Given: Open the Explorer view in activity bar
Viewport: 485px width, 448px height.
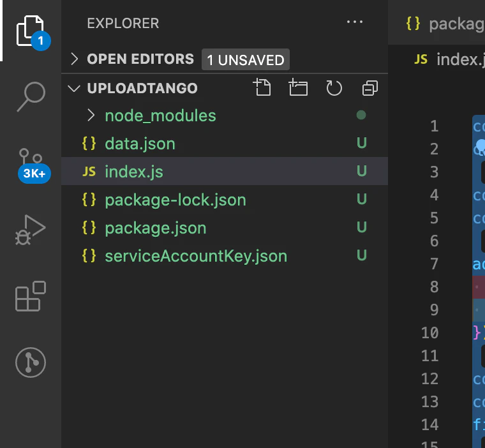Looking at the screenshot, I should [31, 31].
